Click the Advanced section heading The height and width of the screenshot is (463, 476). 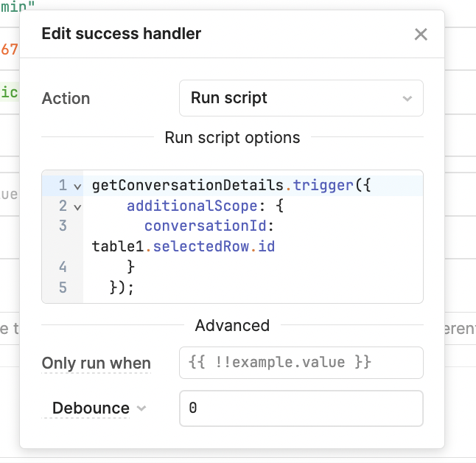[x=232, y=325]
